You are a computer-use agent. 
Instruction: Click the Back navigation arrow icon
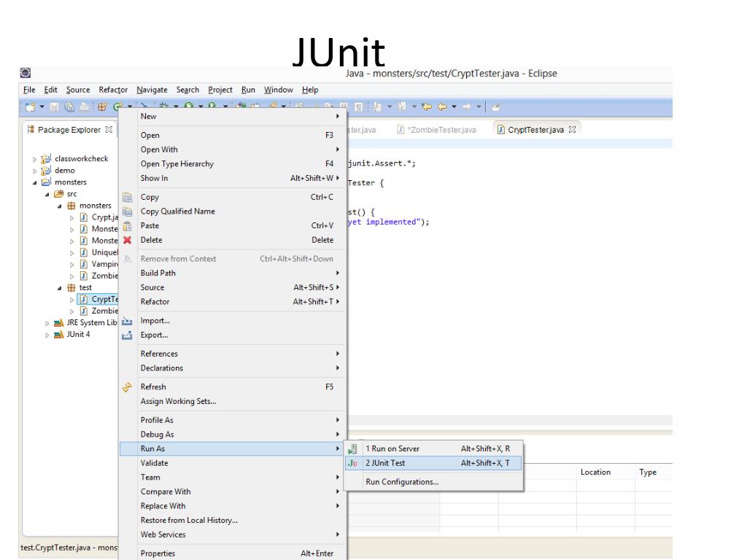coord(442,106)
